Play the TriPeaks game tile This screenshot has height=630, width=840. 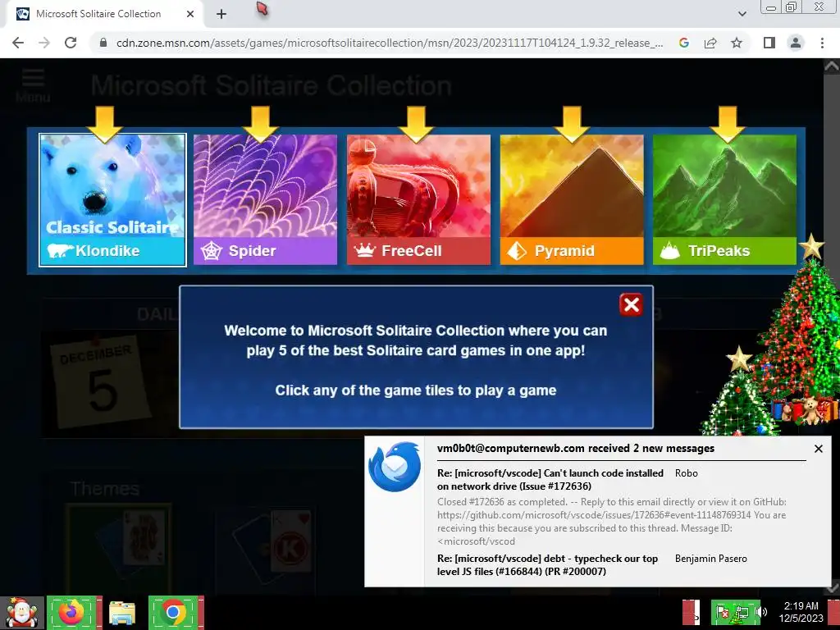(724, 200)
